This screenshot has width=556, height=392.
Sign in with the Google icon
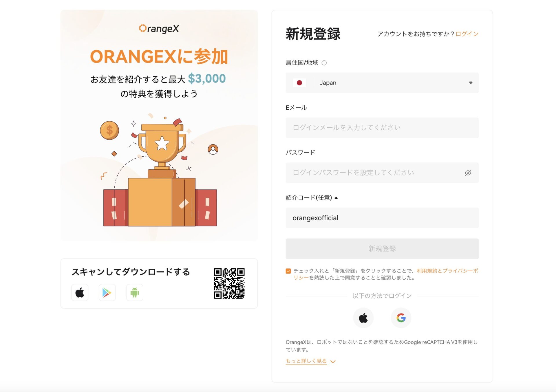[401, 318]
